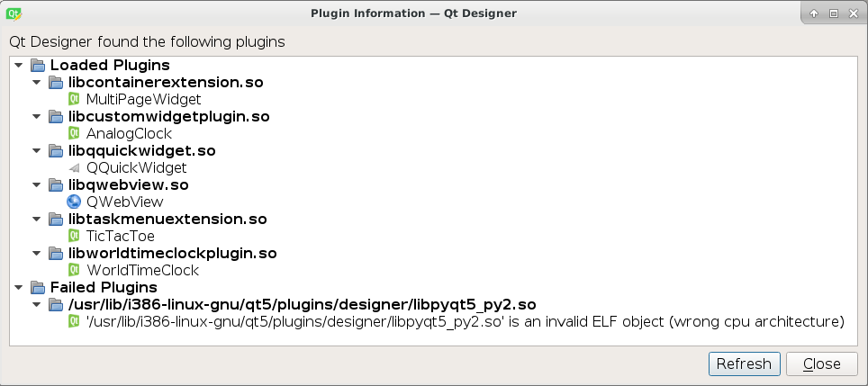
Task: Click the Qt icon next to AnalogClock
Action: [x=74, y=133]
